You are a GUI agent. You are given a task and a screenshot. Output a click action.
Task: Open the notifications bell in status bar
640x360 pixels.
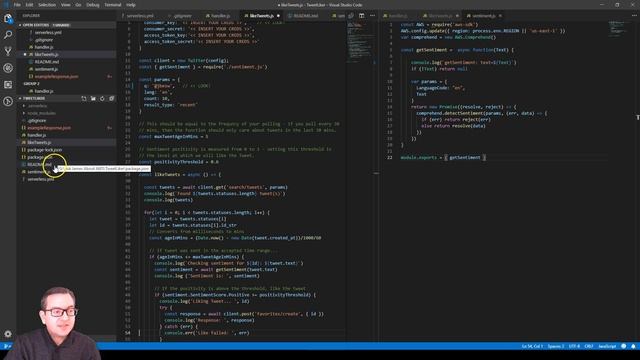coord(633,346)
